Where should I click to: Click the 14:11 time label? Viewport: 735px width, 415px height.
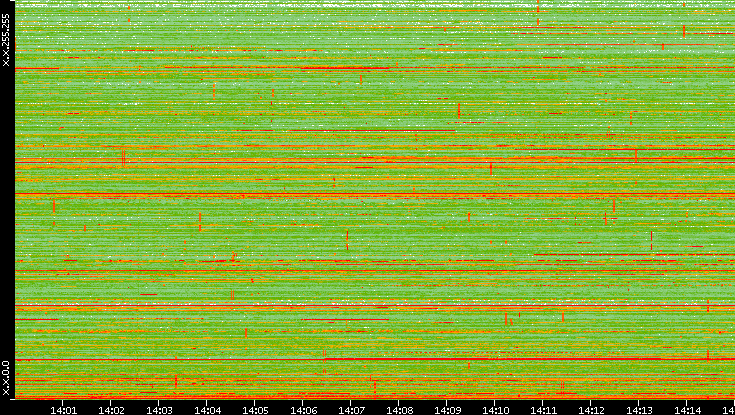(543, 410)
